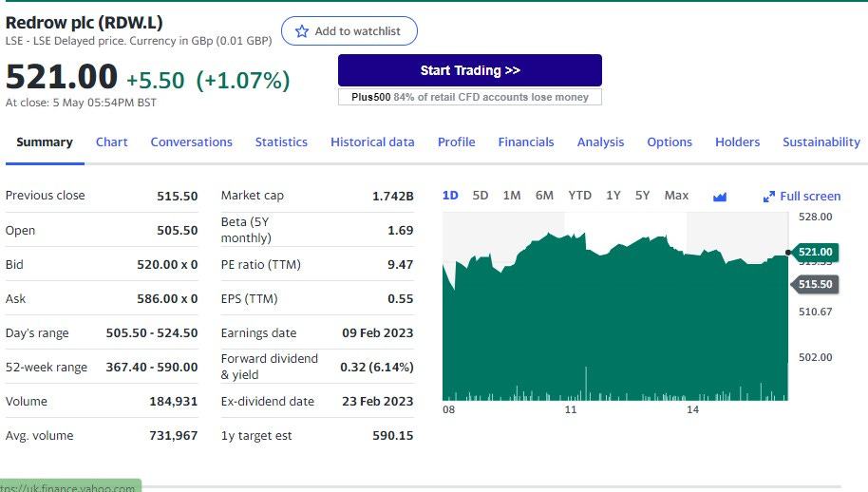Click the Earnings date 09 Feb 2023

pos(378,333)
